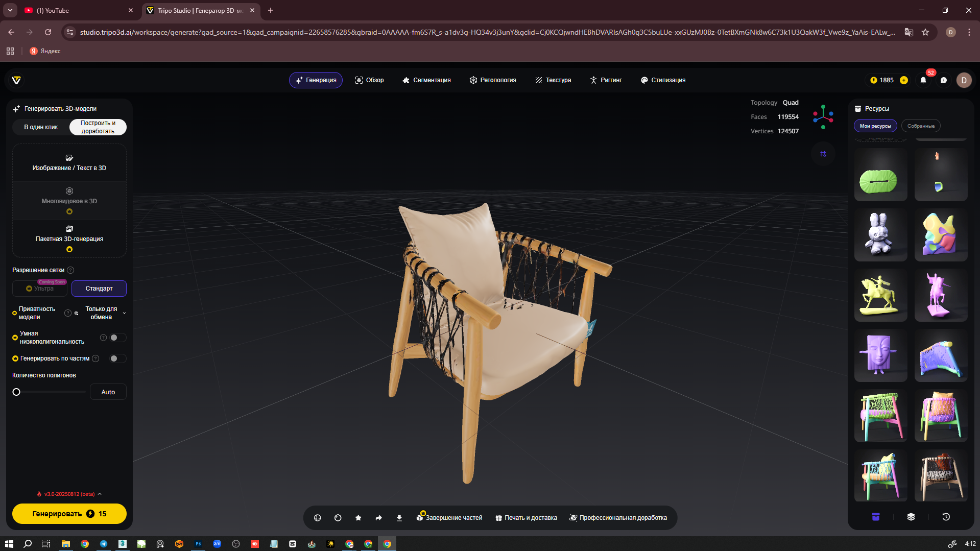Viewport: 980px width, 551px height.
Task: Switch to the Обзор tab
Action: pyautogui.click(x=369, y=80)
